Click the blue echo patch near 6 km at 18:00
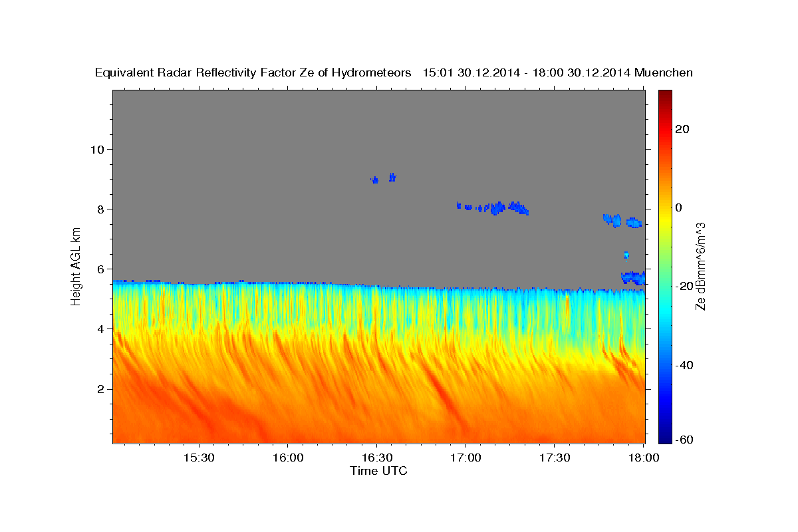 tap(633, 277)
